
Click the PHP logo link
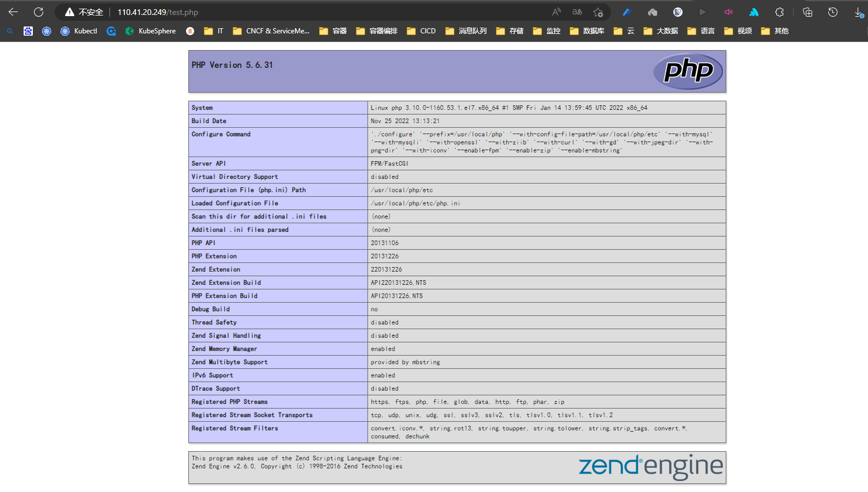[x=688, y=71]
